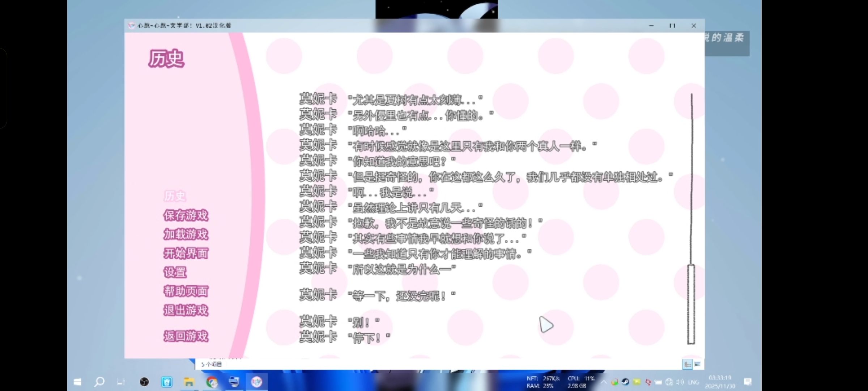Viewport: 868px width, 391px height.
Task: Click 退出游戏 to quit
Action: [186, 310]
